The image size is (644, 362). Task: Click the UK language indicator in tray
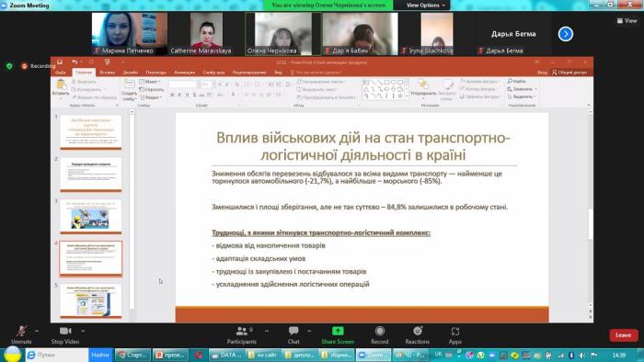(438, 354)
